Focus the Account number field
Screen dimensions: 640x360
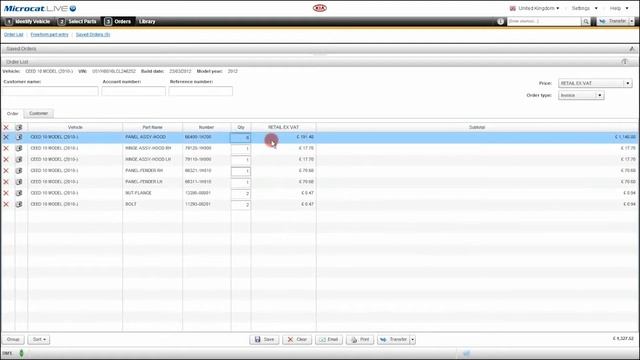[133, 91]
